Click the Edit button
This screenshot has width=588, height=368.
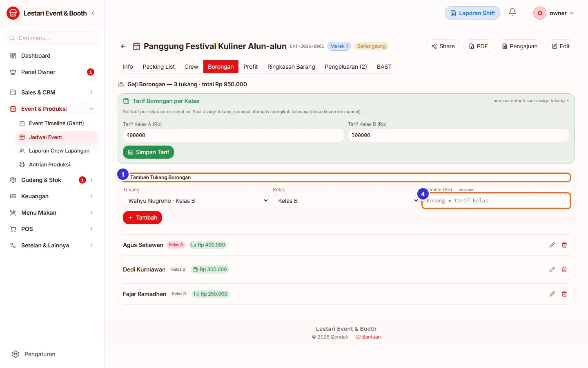tap(561, 46)
